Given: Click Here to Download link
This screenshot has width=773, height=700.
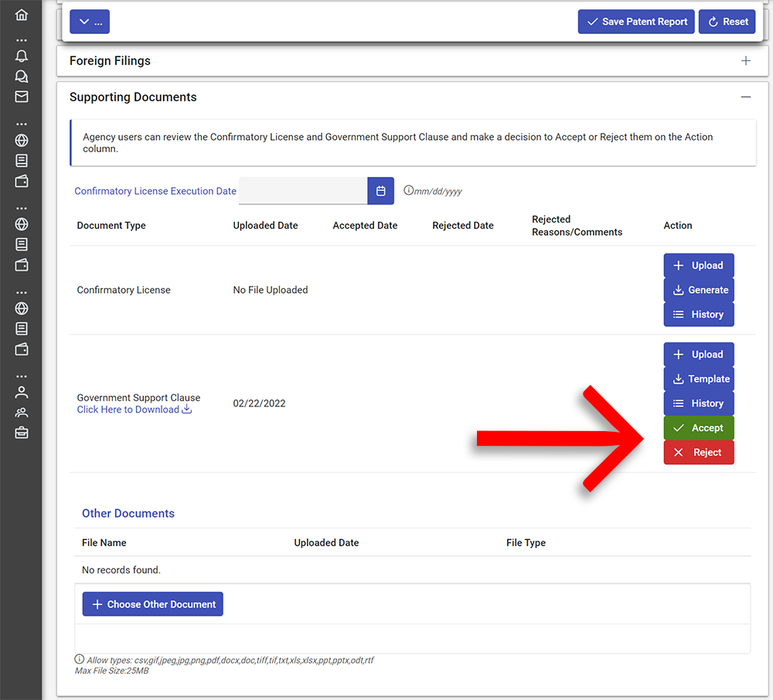Looking at the screenshot, I should (x=134, y=410).
